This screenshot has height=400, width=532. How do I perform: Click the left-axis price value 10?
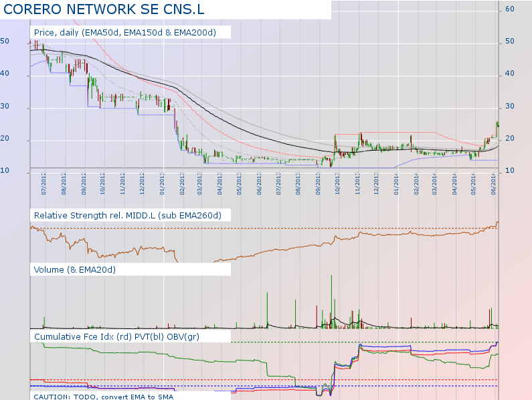(x=5, y=171)
